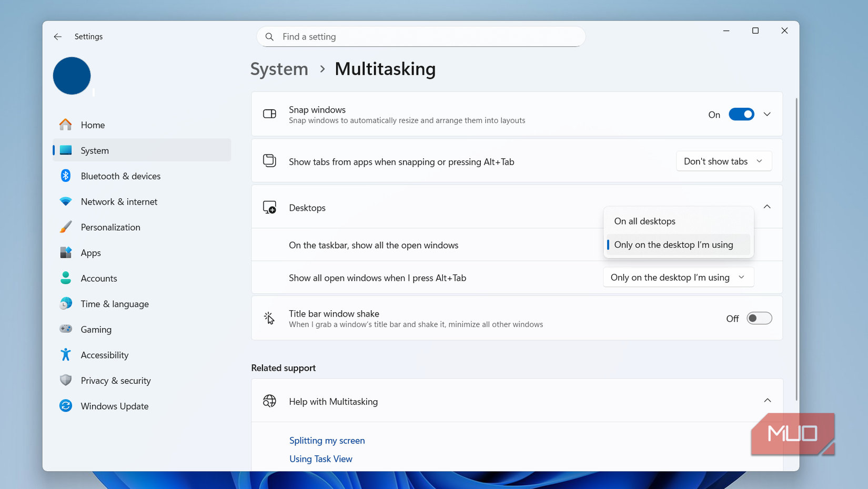The width and height of the screenshot is (868, 489).
Task: Open Apps settings page
Action: (x=142, y=252)
